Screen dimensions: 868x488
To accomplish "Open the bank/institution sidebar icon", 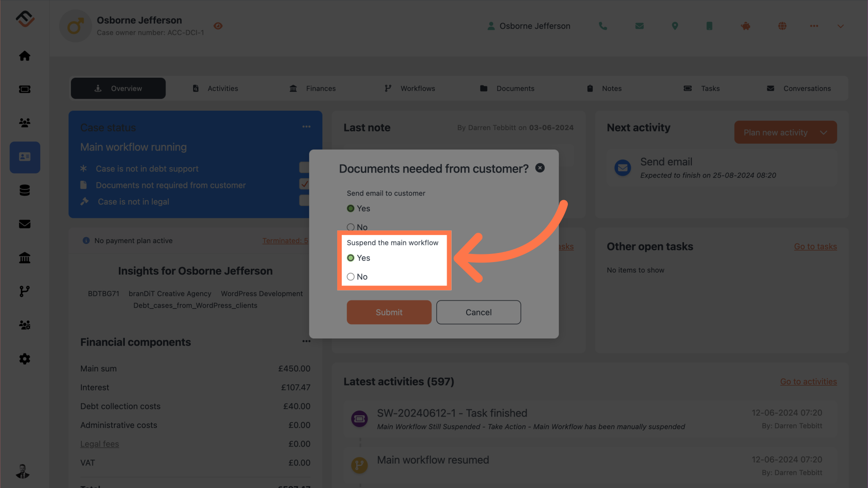I will (x=25, y=258).
